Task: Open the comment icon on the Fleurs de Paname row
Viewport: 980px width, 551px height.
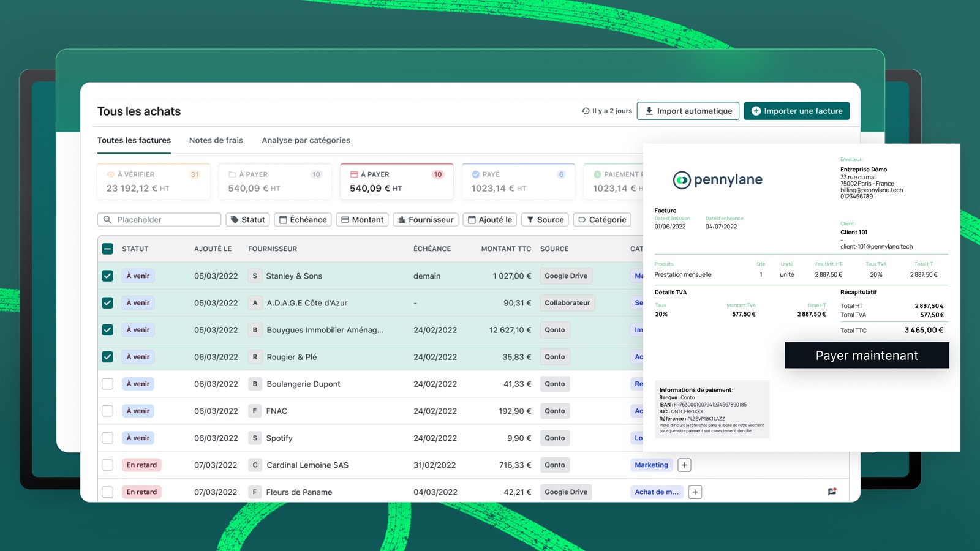Action: 832,491
